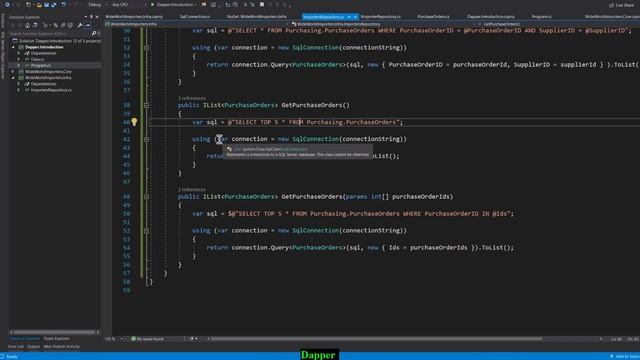Pin the Solution Explorer panel
Screen dimensions: 640x360
pyautogui.click(x=91, y=17)
